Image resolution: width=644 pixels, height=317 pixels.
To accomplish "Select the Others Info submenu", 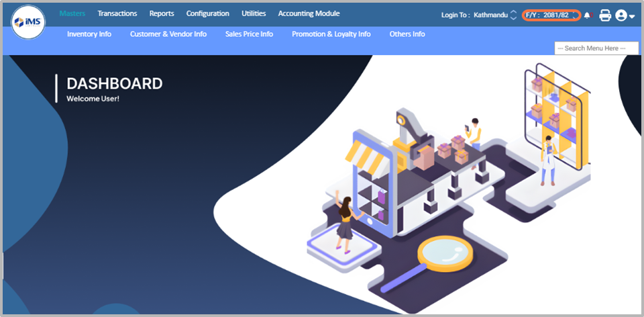I will point(407,34).
